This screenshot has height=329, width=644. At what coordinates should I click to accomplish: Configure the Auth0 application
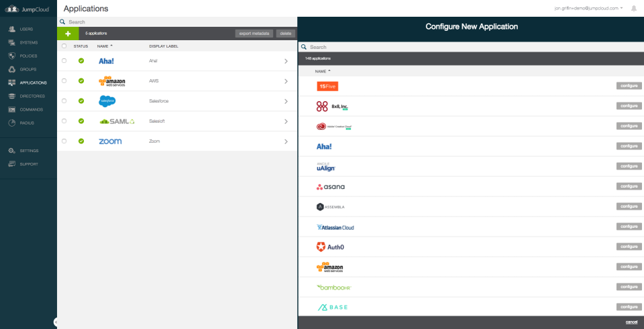629,247
